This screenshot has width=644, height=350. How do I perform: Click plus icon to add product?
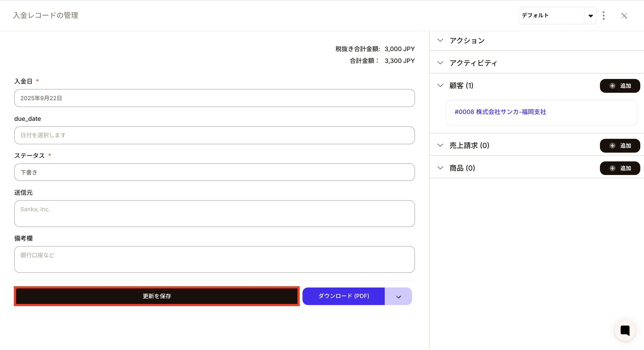point(612,168)
